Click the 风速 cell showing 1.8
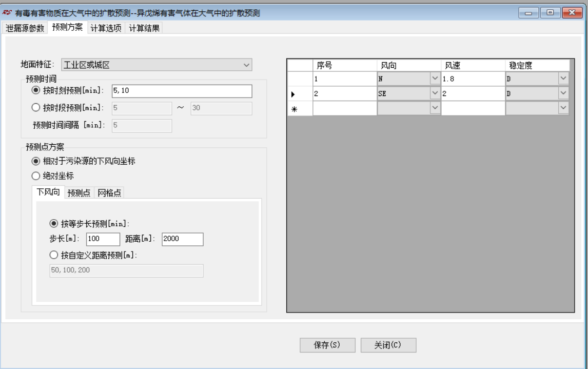Screen dimensions: 588x369 tap(473, 79)
